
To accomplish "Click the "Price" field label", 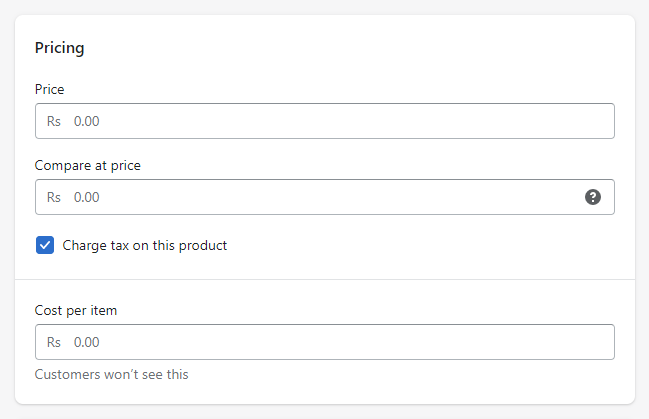I will [50, 89].
